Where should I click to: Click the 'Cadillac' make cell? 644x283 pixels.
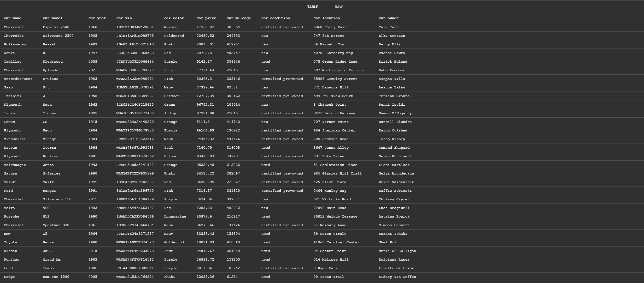tap(13, 62)
